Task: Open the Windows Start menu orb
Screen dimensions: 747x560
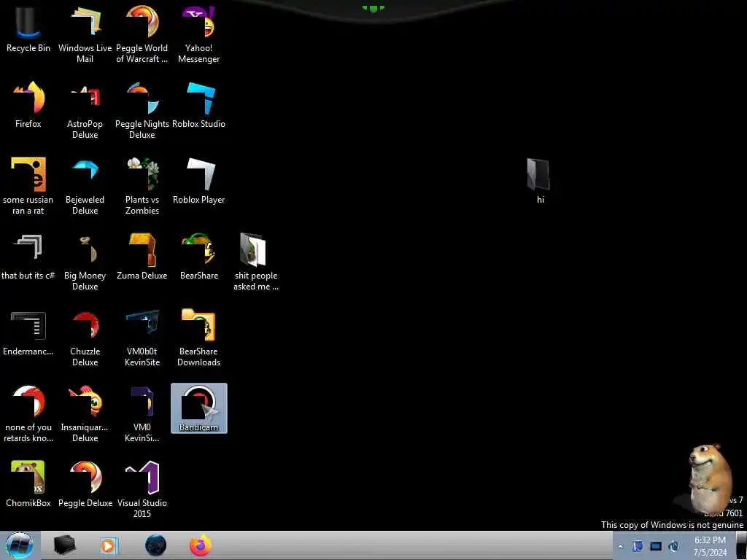Action: tap(20, 545)
